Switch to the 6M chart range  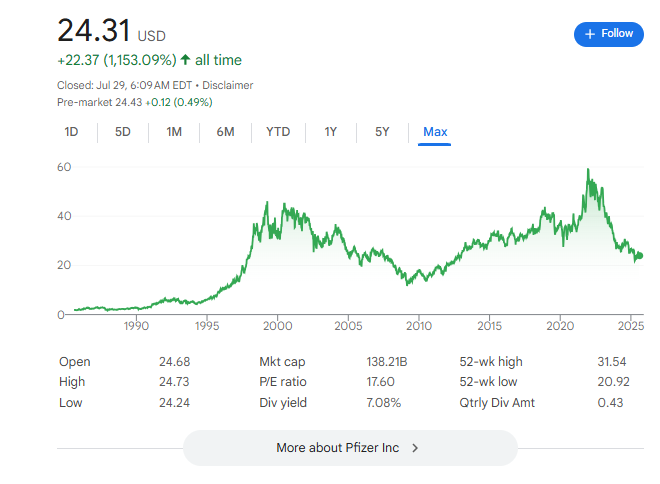click(x=225, y=132)
